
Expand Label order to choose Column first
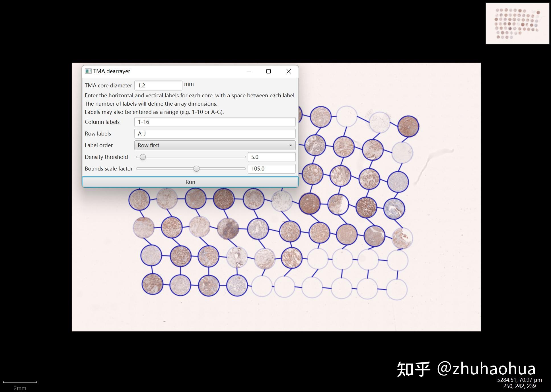point(215,145)
